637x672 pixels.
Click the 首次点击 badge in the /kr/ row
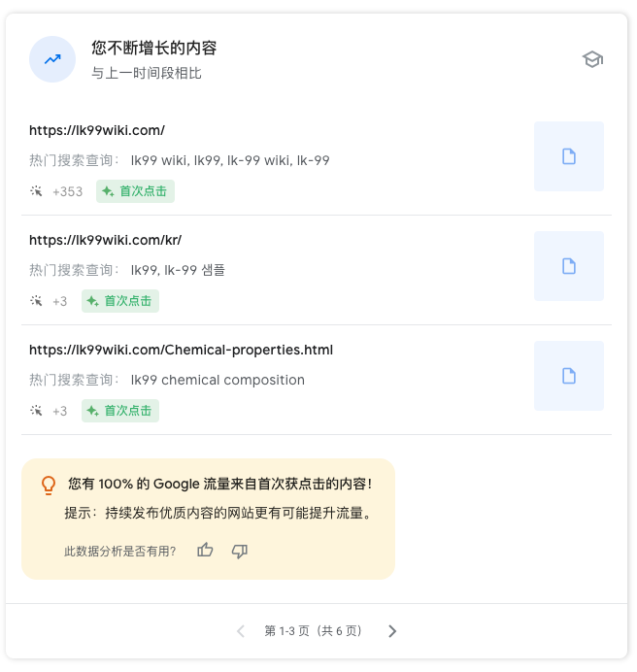(x=120, y=301)
